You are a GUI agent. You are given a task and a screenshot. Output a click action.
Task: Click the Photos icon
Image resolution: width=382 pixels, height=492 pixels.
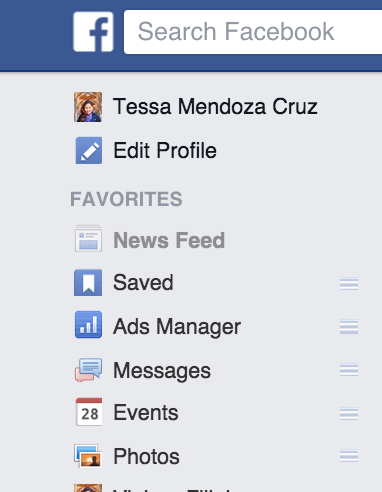pyautogui.click(x=88, y=456)
